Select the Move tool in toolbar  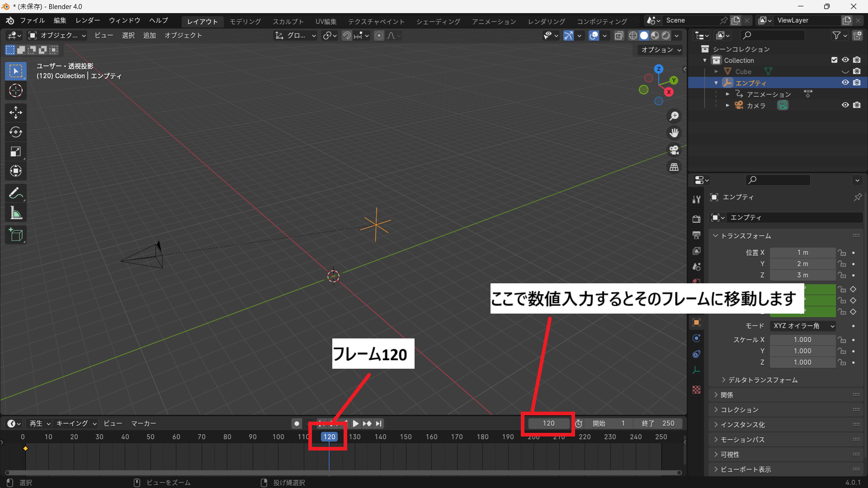click(16, 112)
